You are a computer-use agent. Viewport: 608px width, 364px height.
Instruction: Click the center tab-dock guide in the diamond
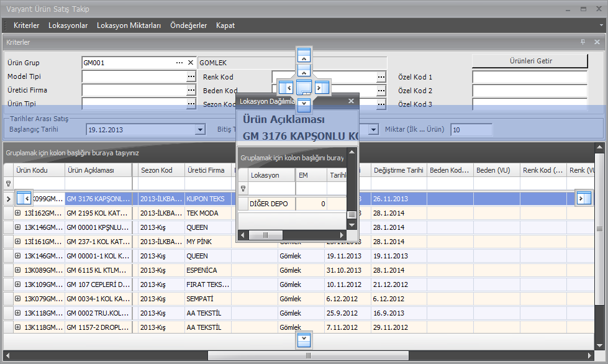(304, 88)
